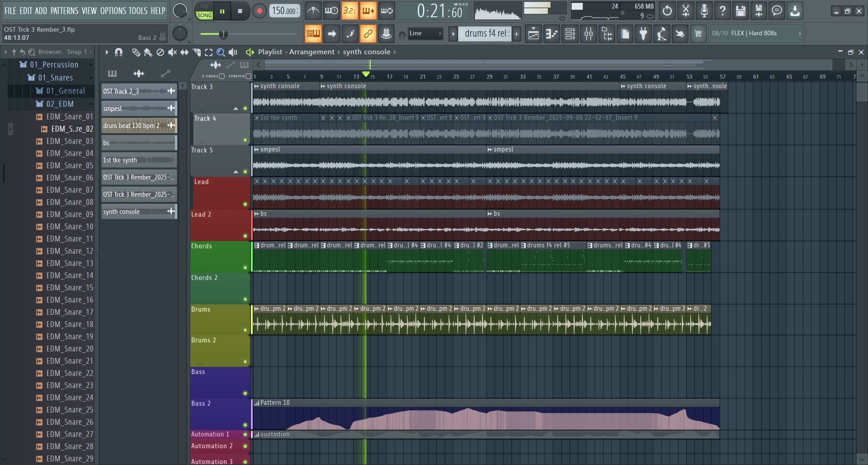868x465 pixels.
Task: Open the TOOLS menu
Action: (x=138, y=11)
